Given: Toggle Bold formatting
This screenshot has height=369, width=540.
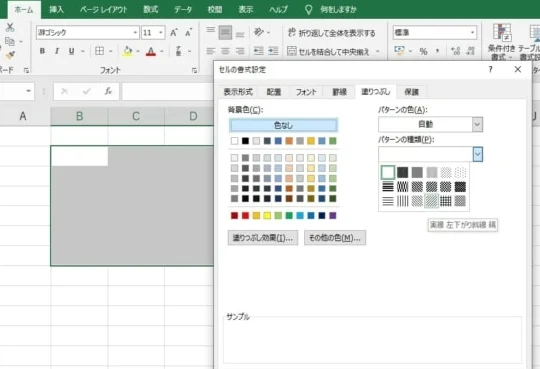Looking at the screenshot, I should 42,51.
